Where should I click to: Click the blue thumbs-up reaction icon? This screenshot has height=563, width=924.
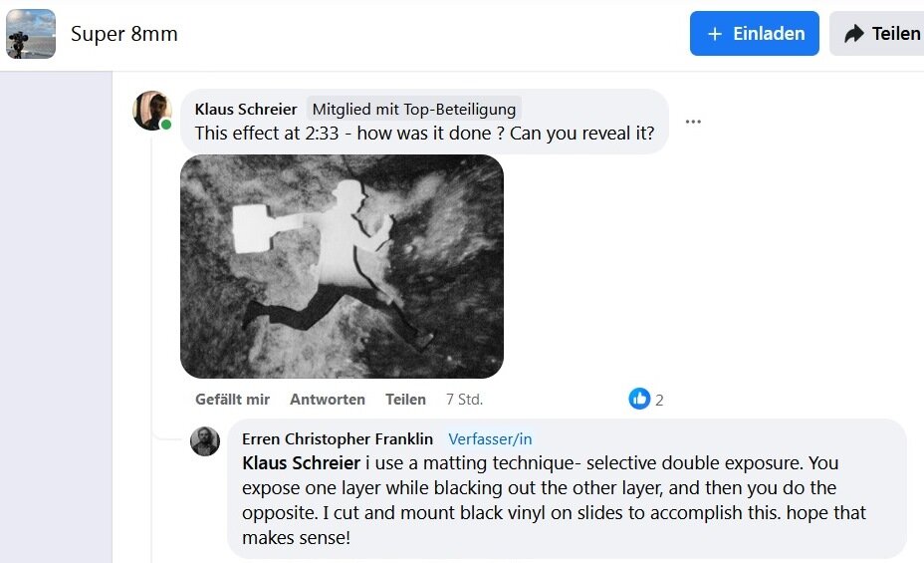coord(639,400)
